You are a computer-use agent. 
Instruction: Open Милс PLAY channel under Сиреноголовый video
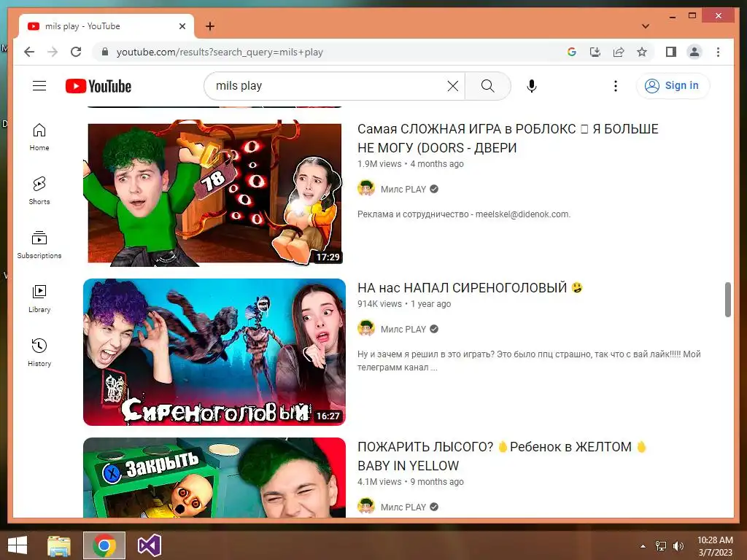pos(403,329)
